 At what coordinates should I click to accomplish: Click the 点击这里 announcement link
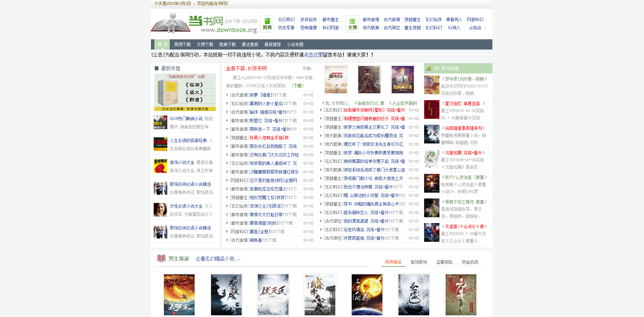coord(313,55)
